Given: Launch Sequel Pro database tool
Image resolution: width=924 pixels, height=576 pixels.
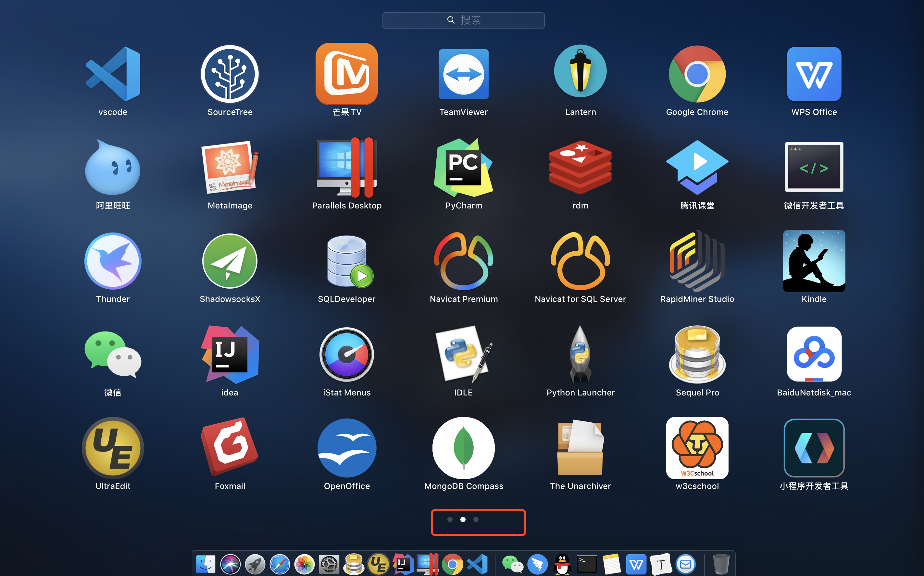Looking at the screenshot, I should pos(697,355).
